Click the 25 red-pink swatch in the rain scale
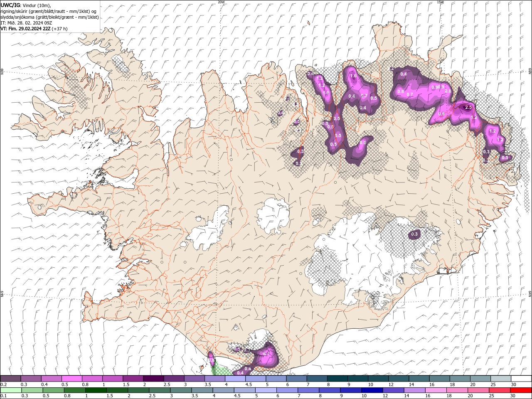532x399 pixels. pos(499,390)
